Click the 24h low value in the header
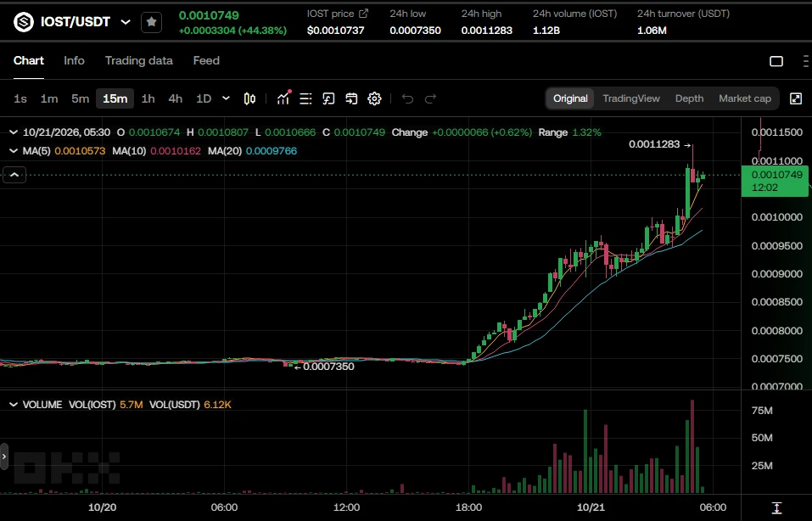 [x=415, y=31]
